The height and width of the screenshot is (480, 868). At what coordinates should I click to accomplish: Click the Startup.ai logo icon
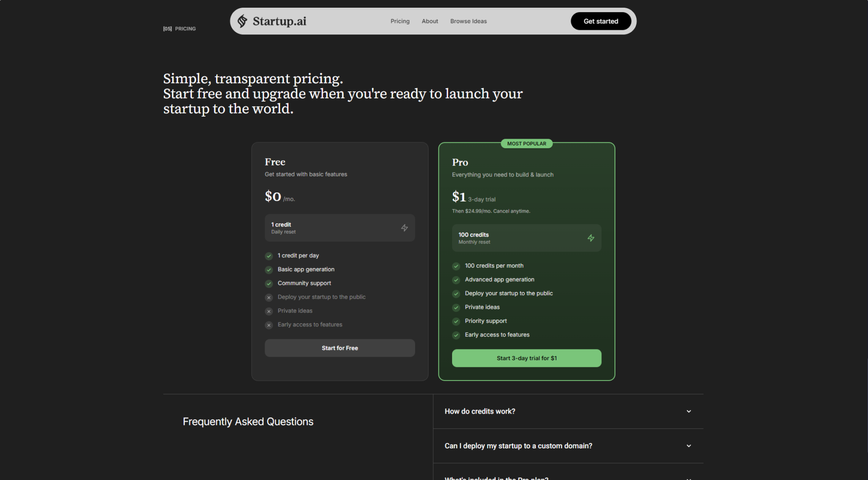tap(242, 21)
